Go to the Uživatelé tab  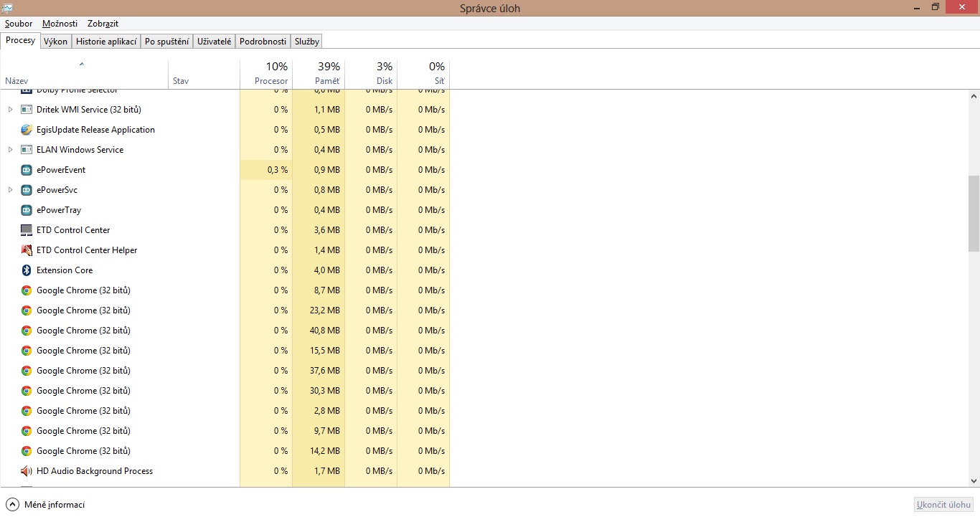(x=215, y=42)
